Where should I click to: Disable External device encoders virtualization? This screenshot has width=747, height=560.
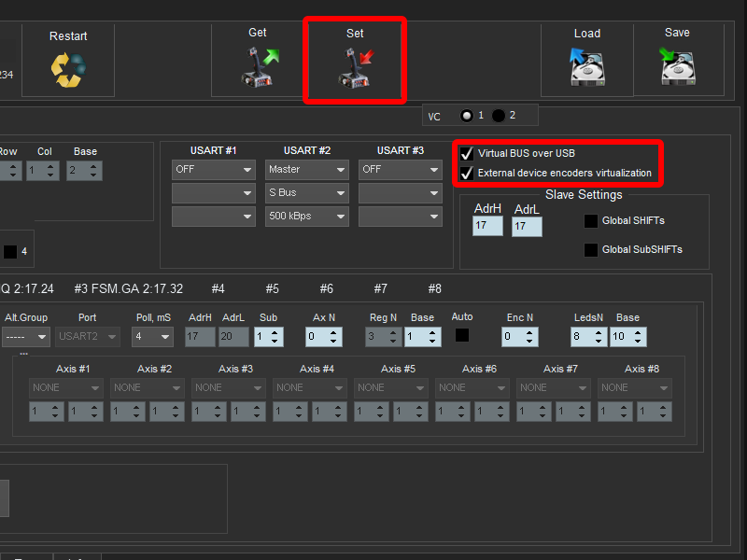click(x=467, y=174)
